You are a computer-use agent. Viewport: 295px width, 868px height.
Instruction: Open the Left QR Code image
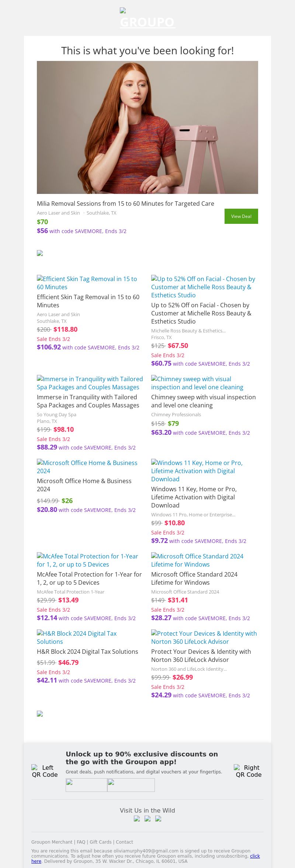pos(45,771)
